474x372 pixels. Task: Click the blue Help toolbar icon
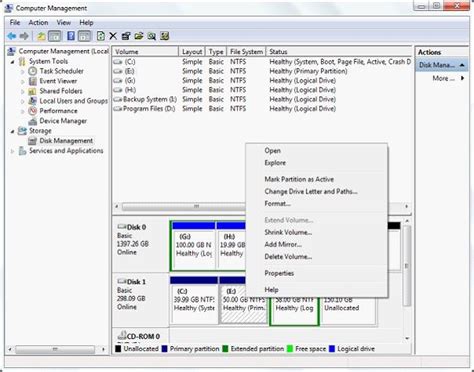tap(71, 36)
